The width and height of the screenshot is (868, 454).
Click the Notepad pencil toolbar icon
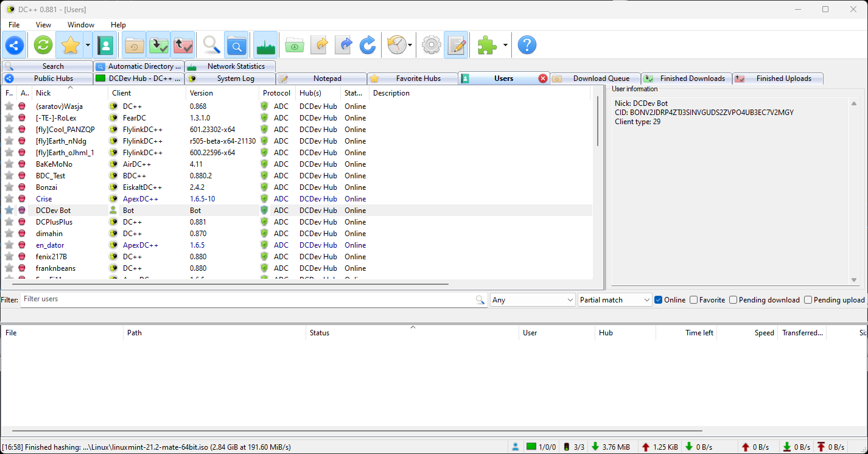coord(456,45)
